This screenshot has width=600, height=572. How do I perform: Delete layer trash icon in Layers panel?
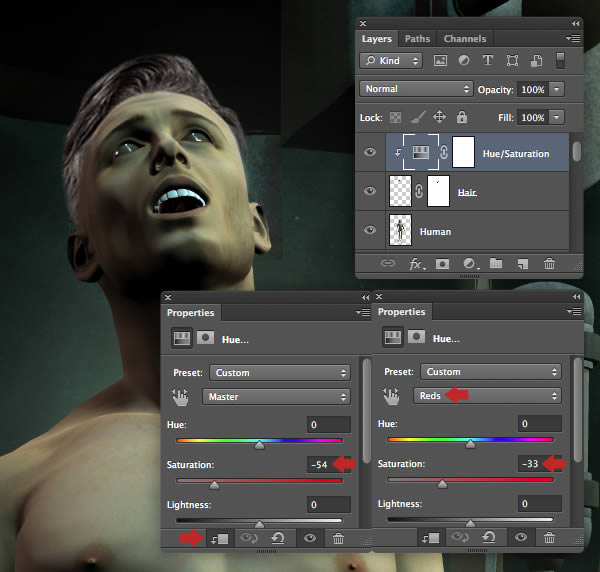pos(549,263)
